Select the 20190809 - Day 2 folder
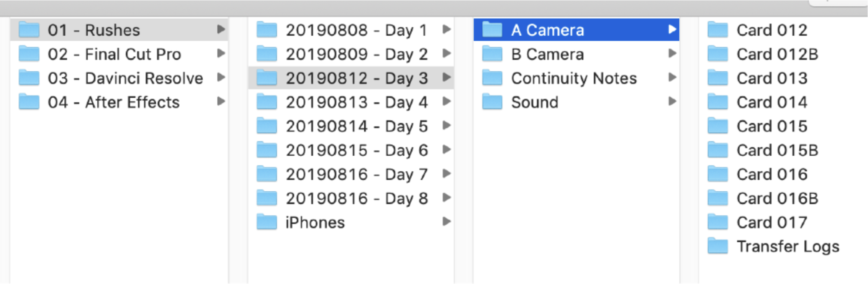868x286 pixels. pyautogui.click(x=356, y=54)
